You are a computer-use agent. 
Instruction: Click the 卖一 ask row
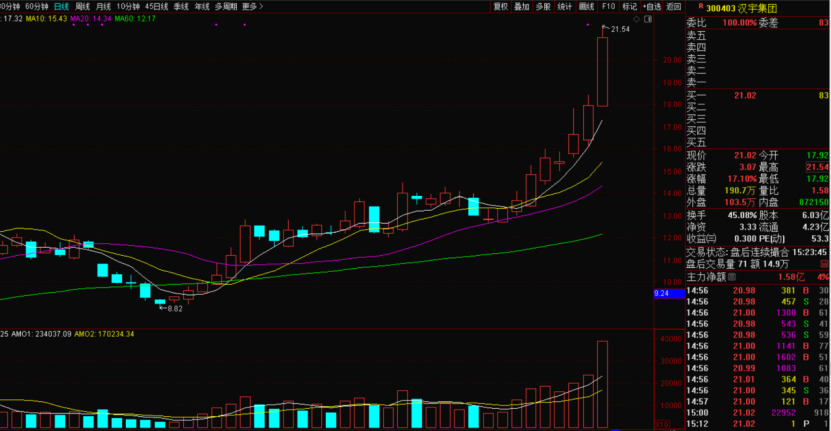point(758,82)
